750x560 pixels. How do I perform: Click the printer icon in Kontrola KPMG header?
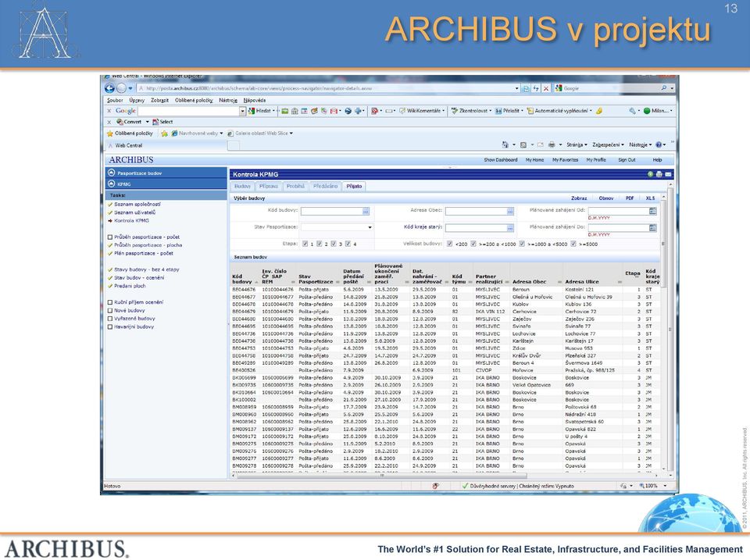(x=659, y=174)
